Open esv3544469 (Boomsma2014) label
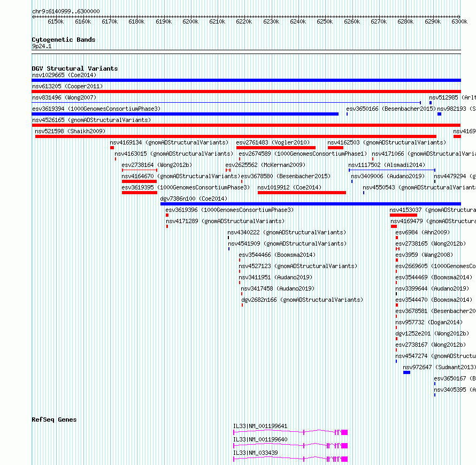Viewport: 476px width, 465px height. click(x=434, y=277)
